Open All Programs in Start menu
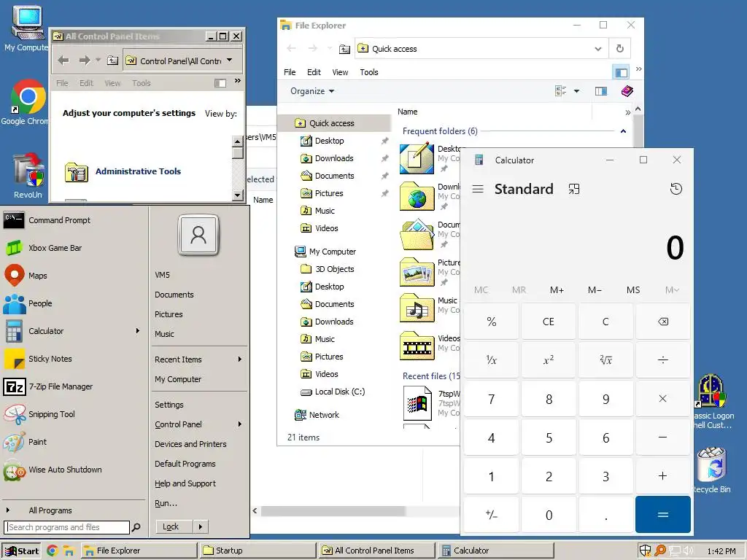Viewport: 747px width, 560px height. click(x=50, y=510)
